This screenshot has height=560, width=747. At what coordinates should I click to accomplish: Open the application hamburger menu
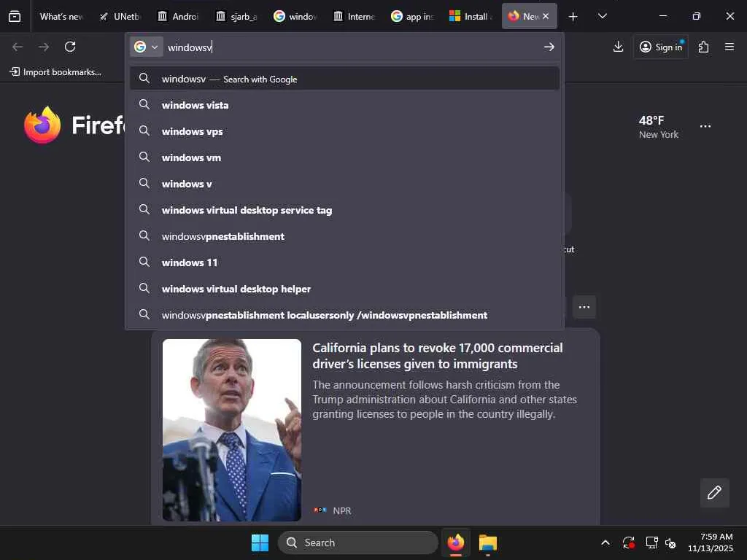tap(729, 47)
